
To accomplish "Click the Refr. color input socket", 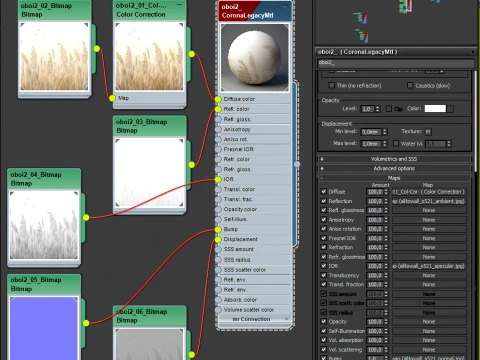I will pyautogui.click(x=218, y=159).
